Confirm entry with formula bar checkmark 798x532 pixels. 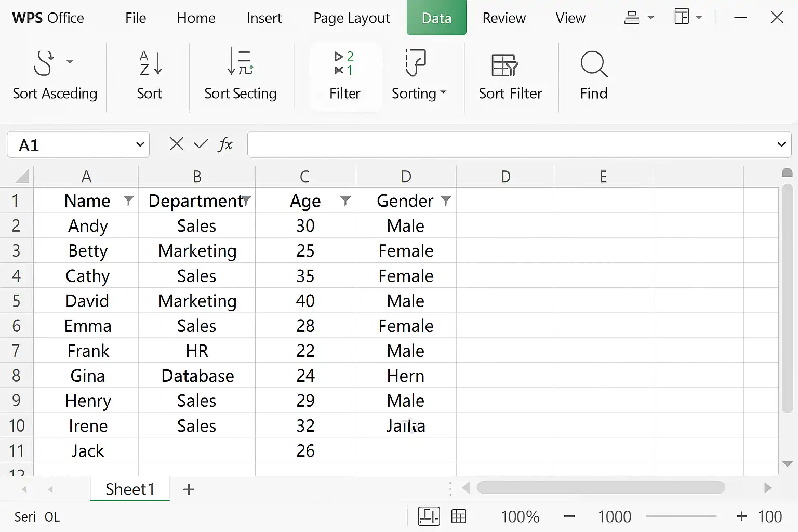click(201, 144)
